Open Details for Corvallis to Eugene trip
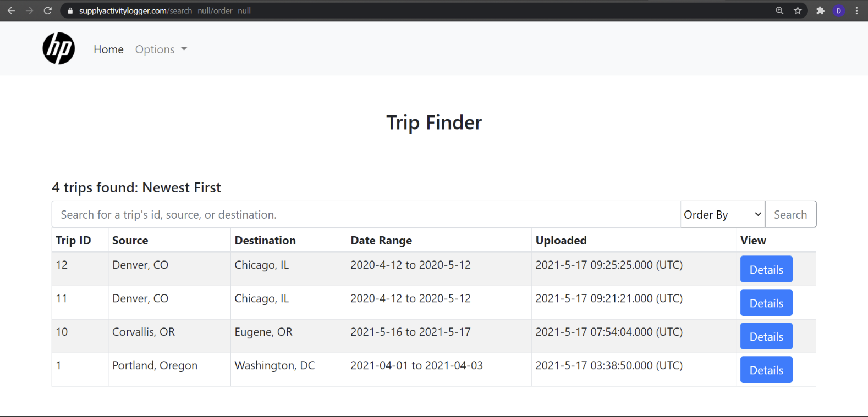 (x=766, y=336)
